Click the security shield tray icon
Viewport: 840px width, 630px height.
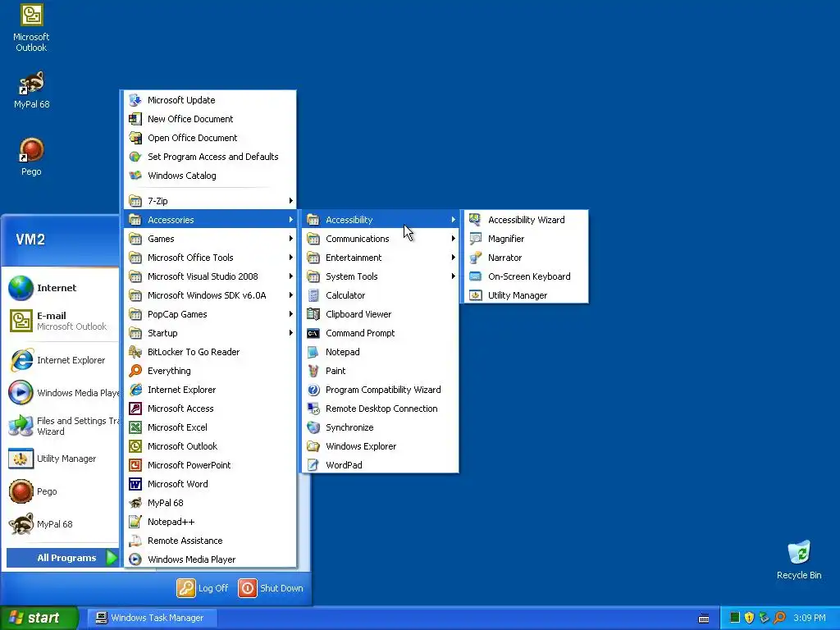pyautogui.click(x=750, y=618)
